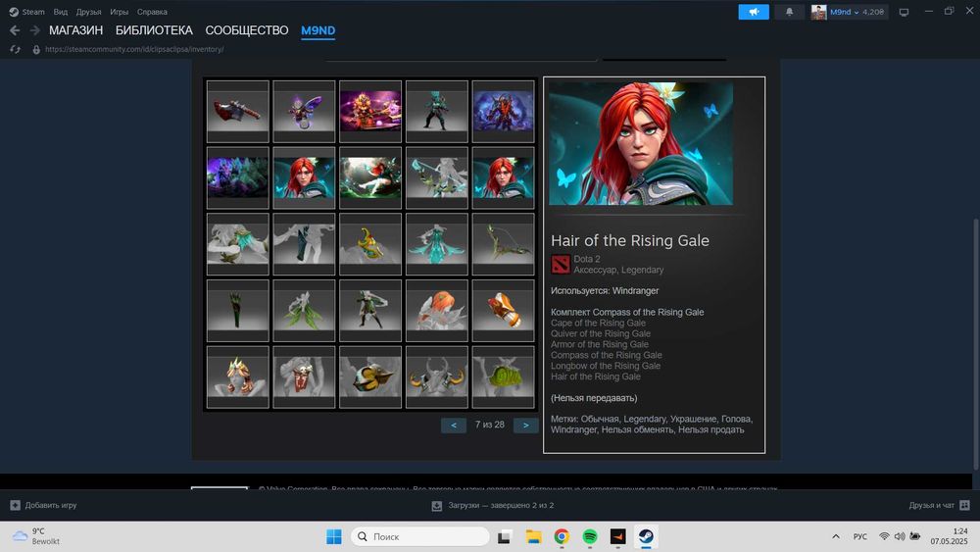
Task: Select the teal cape item in third row
Action: [436, 244]
